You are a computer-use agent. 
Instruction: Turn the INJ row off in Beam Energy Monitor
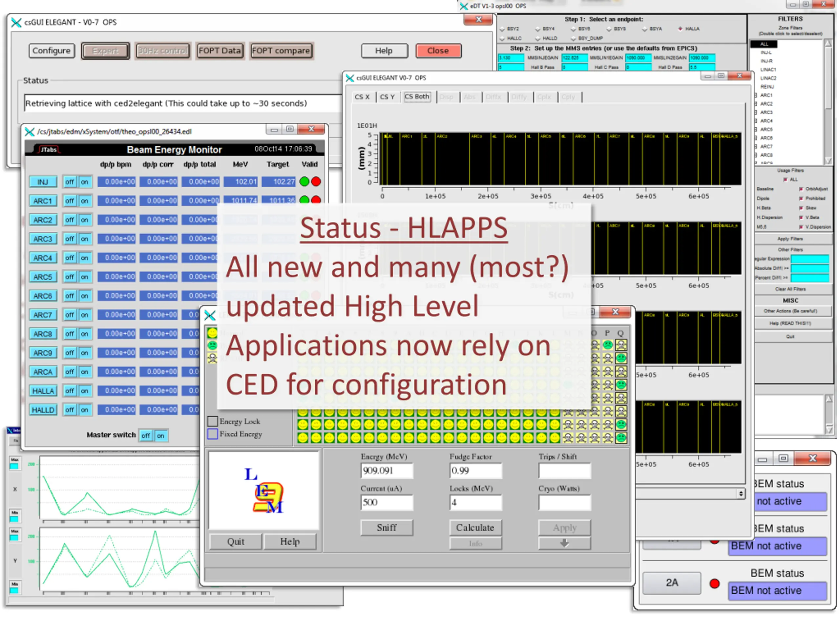[70, 182]
